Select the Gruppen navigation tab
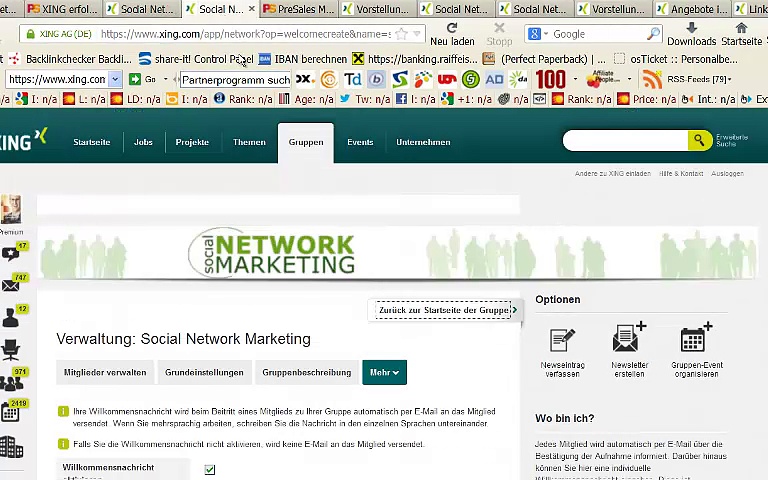The width and height of the screenshot is (768, 480). pyautogui.click(x=306, y=142)
